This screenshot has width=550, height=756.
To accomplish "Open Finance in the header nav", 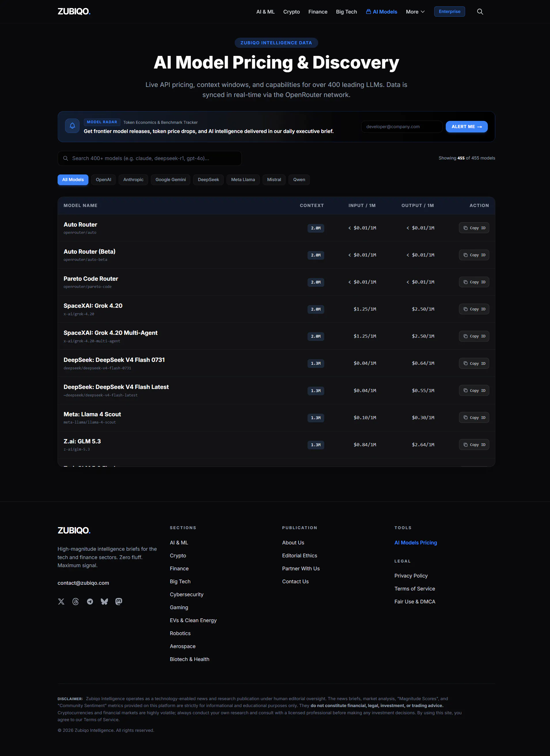I will [x=318, y=12].
